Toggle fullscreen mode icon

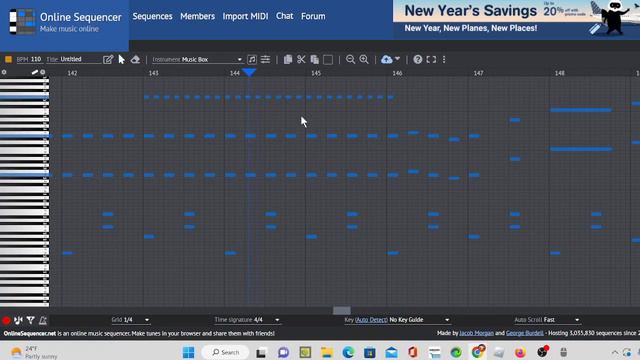(x=431, y=60)
